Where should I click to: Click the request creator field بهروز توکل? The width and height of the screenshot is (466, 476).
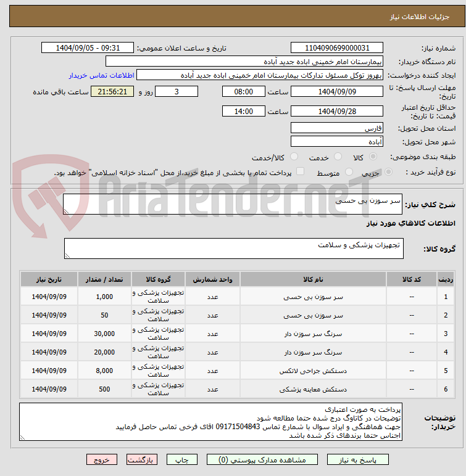[260, 75]
